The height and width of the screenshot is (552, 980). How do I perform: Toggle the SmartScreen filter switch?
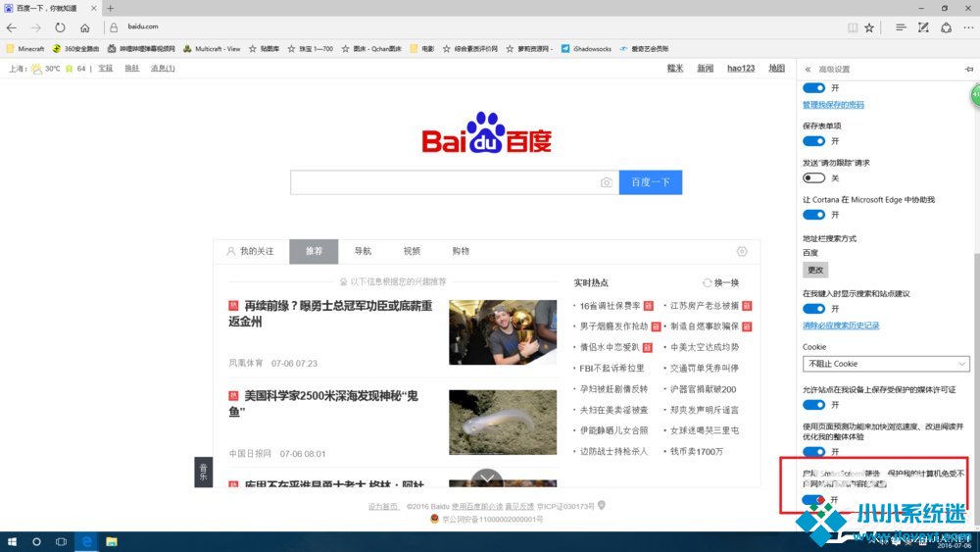click(x=813, y=499)
